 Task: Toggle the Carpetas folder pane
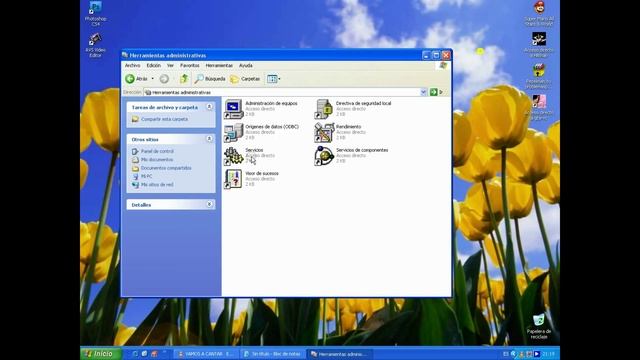click(x=245, y=79)
